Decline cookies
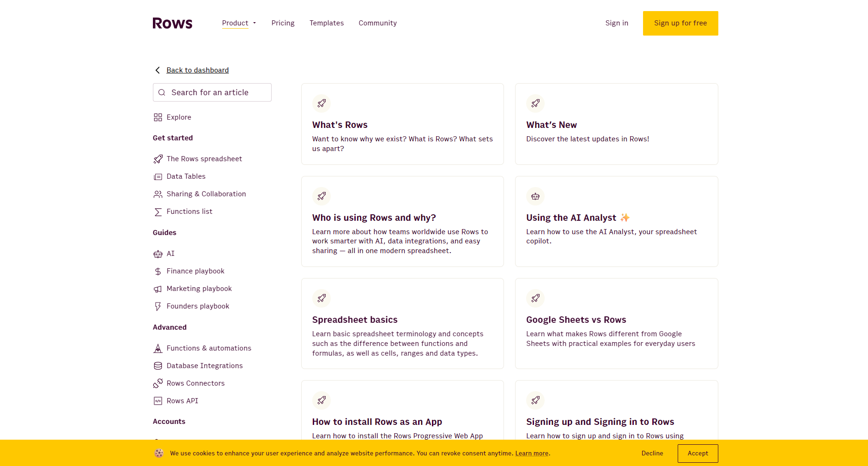 click(x=652, y=454)
